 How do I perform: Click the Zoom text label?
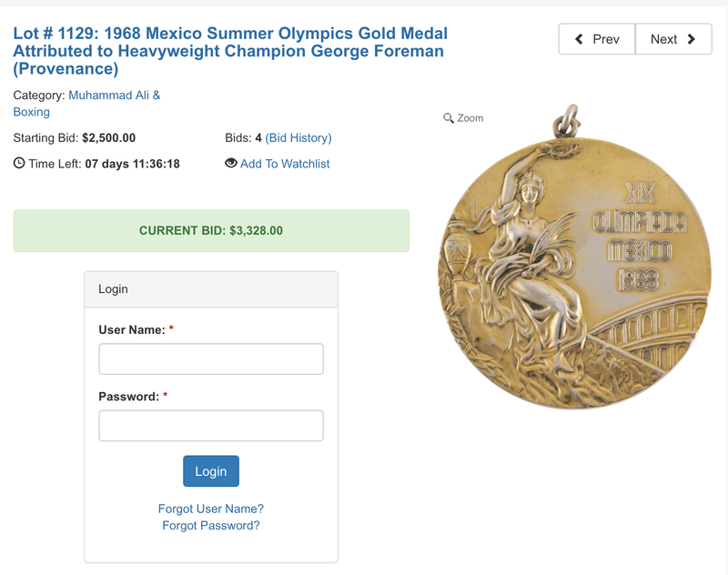[470, 118]
